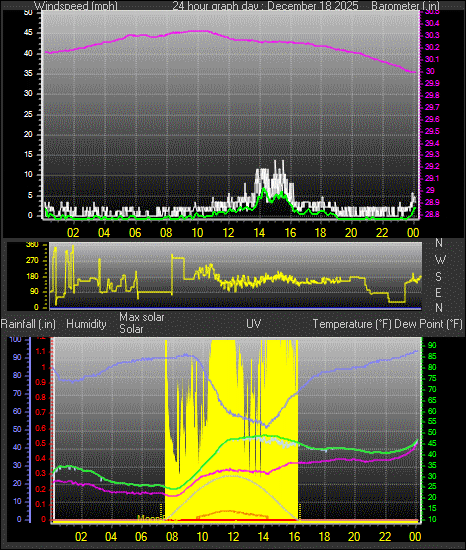
Task: Click the 29.6 barometer axis value
Action: (x=432, y=119)
